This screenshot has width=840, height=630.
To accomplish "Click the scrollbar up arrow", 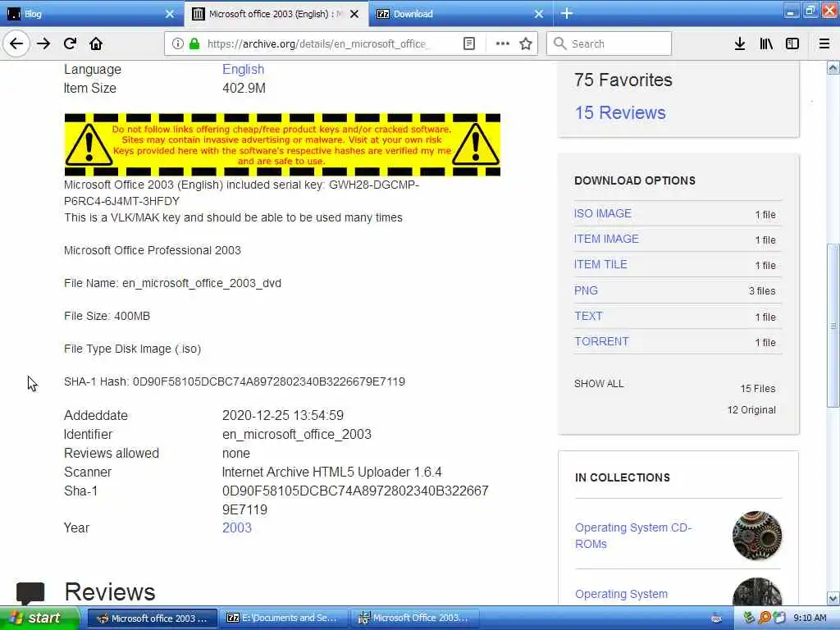I will pyautogui.click(x=833, y=68).
